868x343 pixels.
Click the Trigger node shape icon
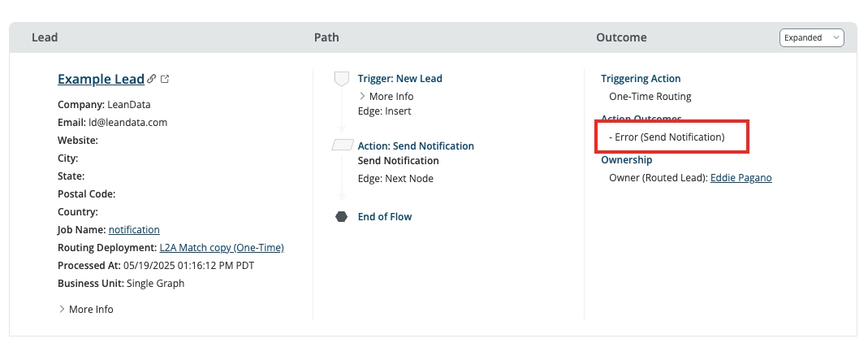342,79
